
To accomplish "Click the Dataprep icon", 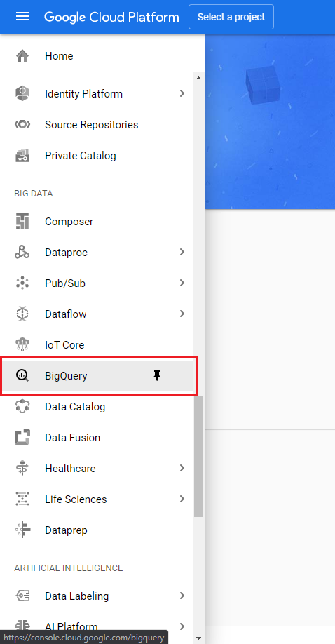I will point(22,530).
